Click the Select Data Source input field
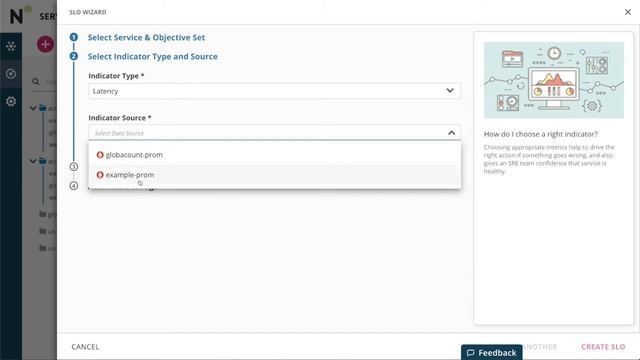Image resolution: width=640 pixels, height=360 pixels. pos(274,133)
